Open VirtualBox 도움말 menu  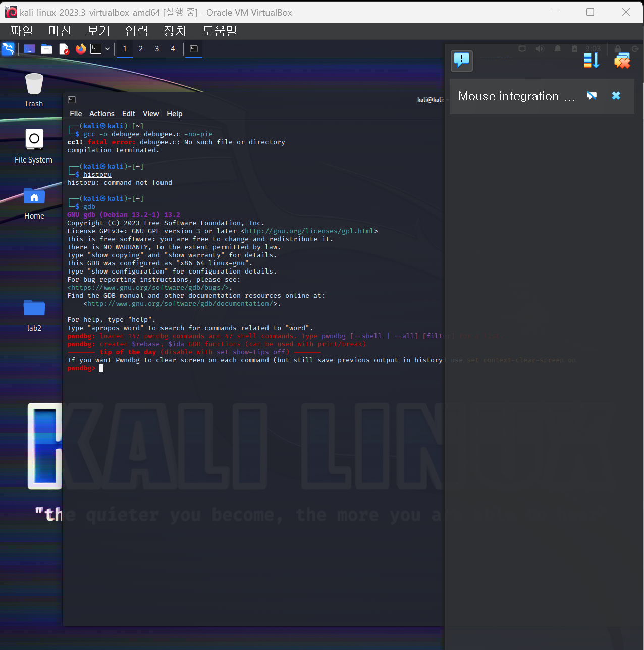pos(220,31)
